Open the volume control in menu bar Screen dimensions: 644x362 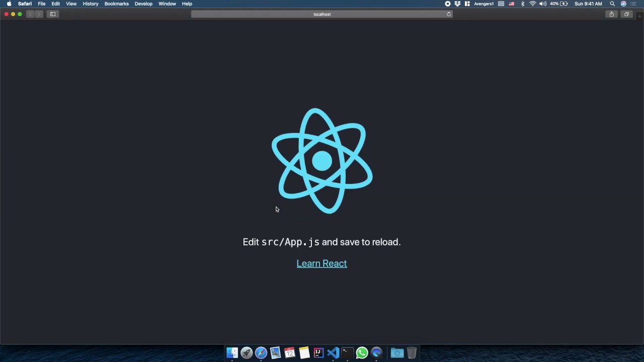tap(543, 4)
